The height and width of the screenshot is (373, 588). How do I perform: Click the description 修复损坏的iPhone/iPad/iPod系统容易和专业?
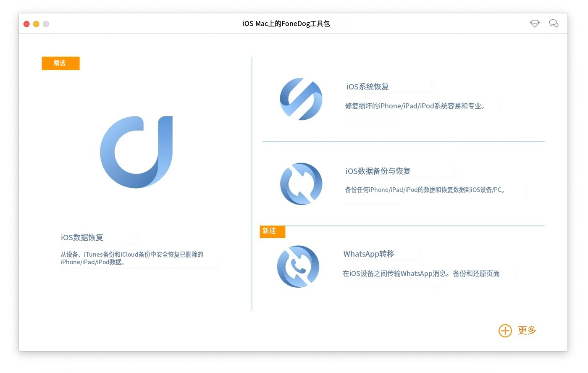pyautogui.click(x=415, y=106)
